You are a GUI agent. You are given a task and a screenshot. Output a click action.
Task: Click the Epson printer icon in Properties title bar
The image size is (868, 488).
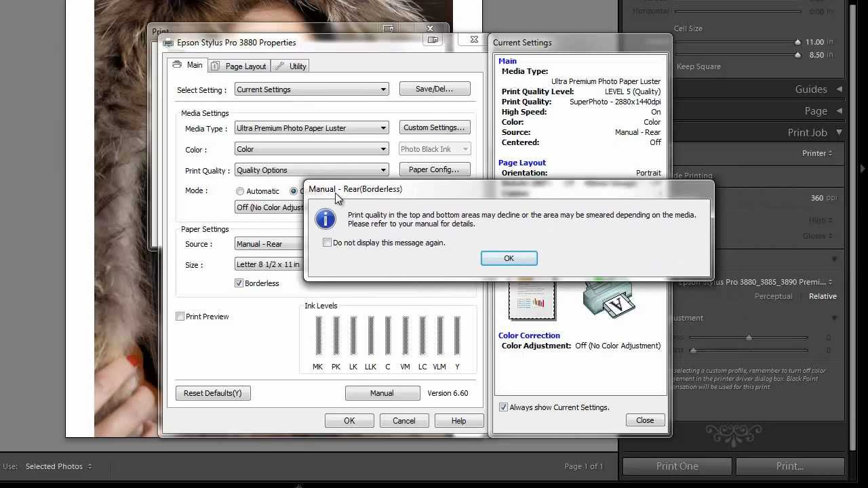coord(168,43)
